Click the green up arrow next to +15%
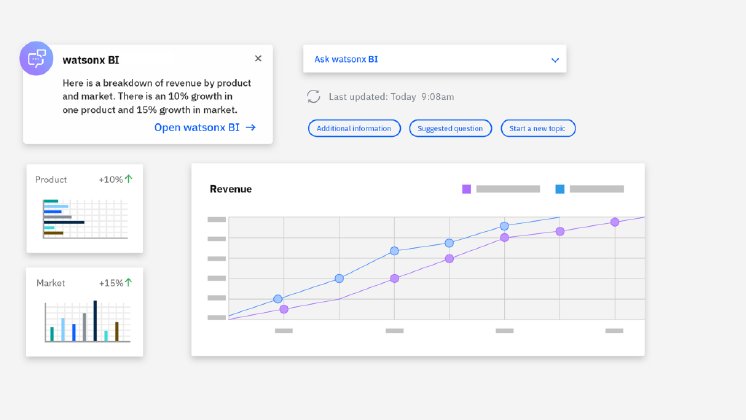The width and height of the screenshot is (746, 420). pyautogui.click(x=128, y=283)
